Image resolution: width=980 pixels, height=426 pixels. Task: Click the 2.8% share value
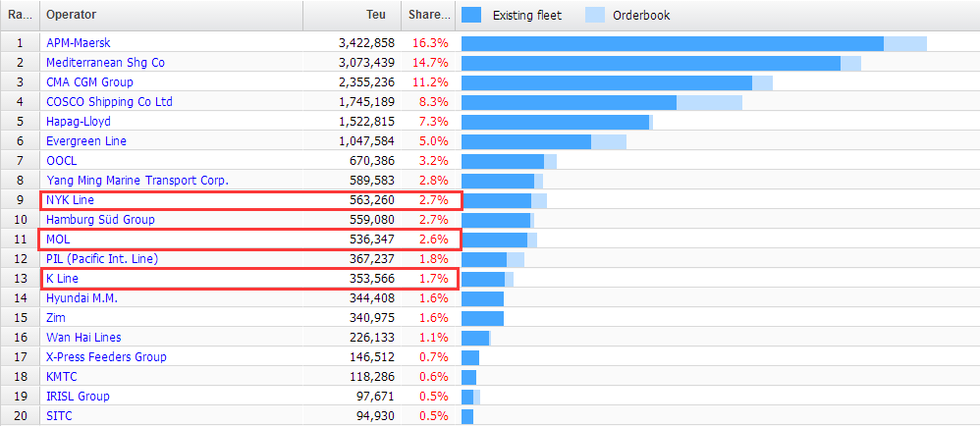433,181
